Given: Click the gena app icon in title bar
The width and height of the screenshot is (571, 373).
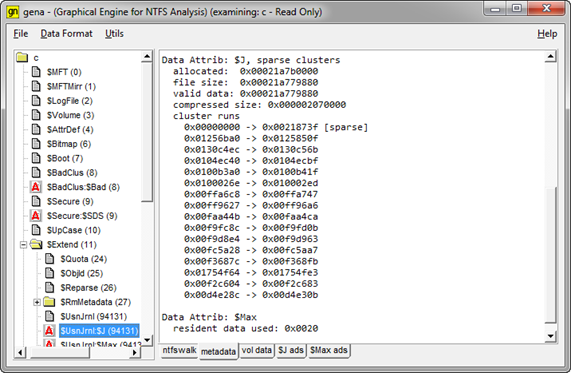Looking at the screenshot, I should (x=12, y=12).
